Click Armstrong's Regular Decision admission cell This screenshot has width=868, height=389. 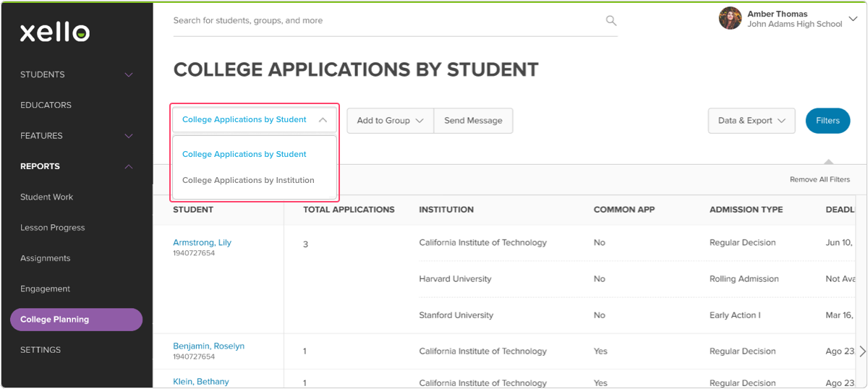742,243
